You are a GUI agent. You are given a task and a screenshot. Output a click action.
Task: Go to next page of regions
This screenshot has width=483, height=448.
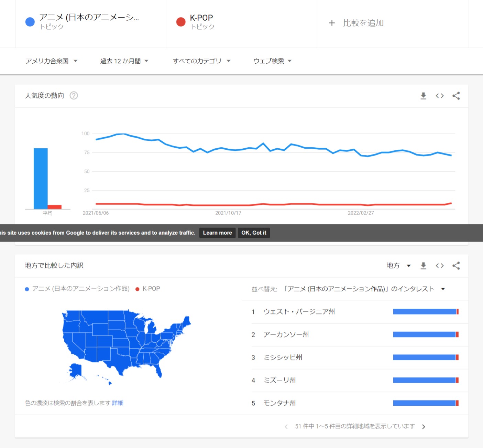click(x=424, y=427)
